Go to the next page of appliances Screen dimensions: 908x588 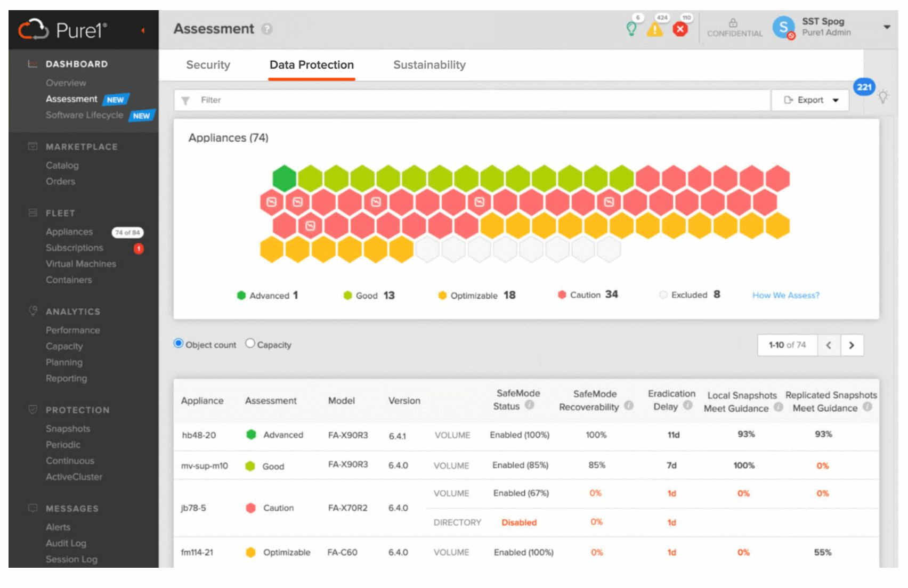(852, 345)
